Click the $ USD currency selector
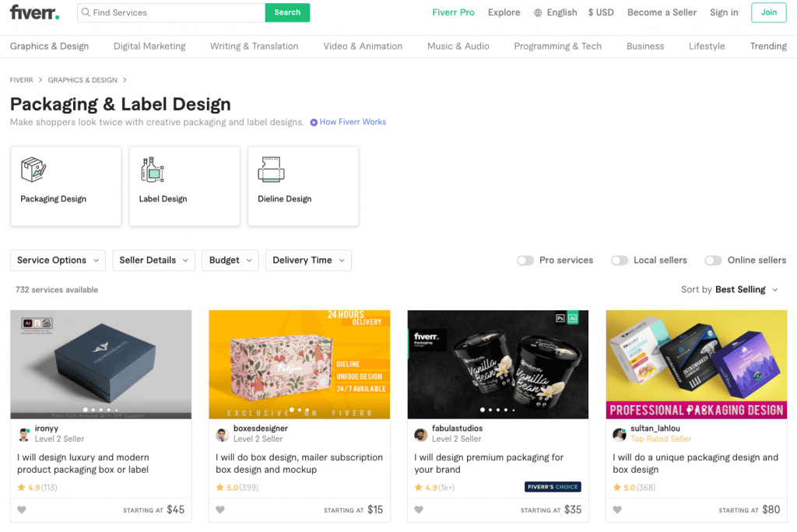The image size is (797, 532). (601, 12)
